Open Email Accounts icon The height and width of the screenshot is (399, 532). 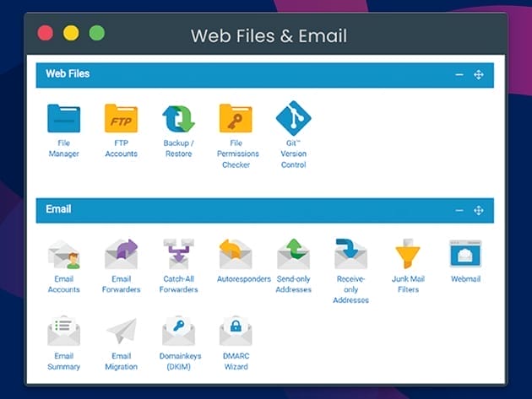[x=63, y=254]
